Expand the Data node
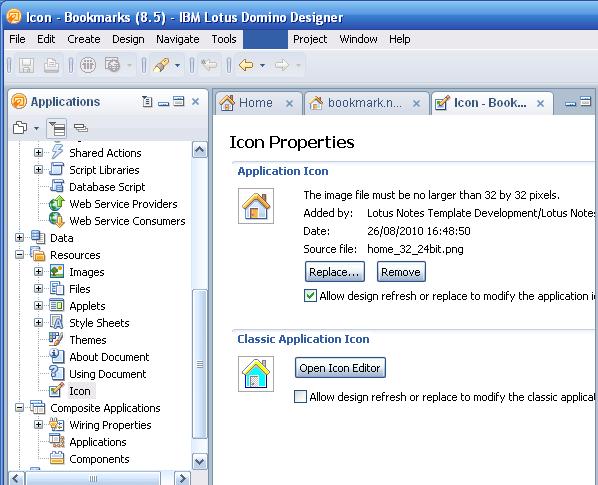This screenshot has width=598, height=485. [19, 238]
